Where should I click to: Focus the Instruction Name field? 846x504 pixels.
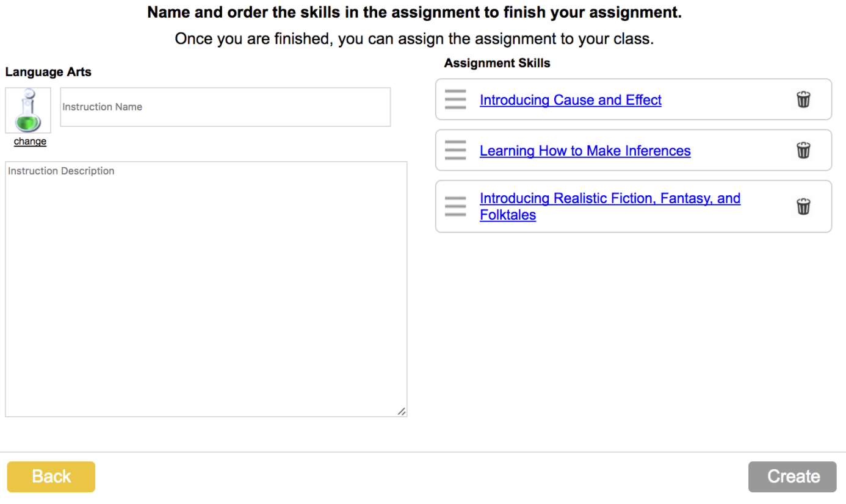[x=225, y=107]
